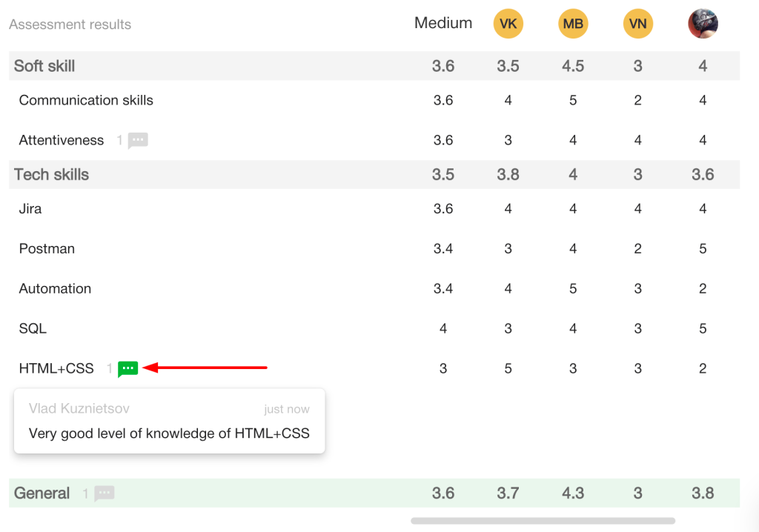Open VN assessor's avatar

click(637, 23)
